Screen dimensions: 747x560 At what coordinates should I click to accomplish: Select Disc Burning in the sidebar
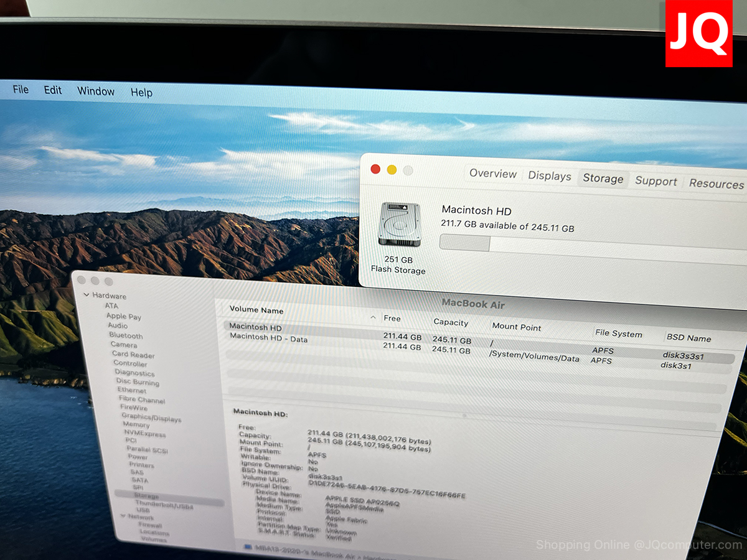point(138,382)
